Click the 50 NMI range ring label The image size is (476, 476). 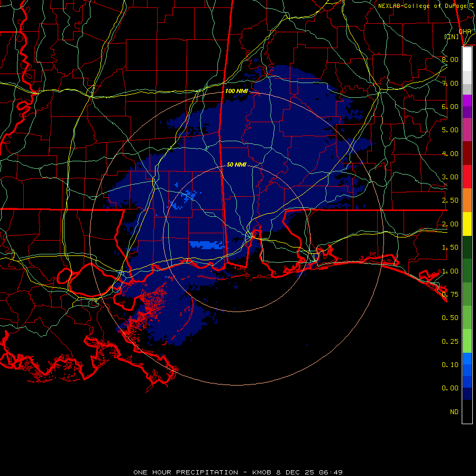236,164
